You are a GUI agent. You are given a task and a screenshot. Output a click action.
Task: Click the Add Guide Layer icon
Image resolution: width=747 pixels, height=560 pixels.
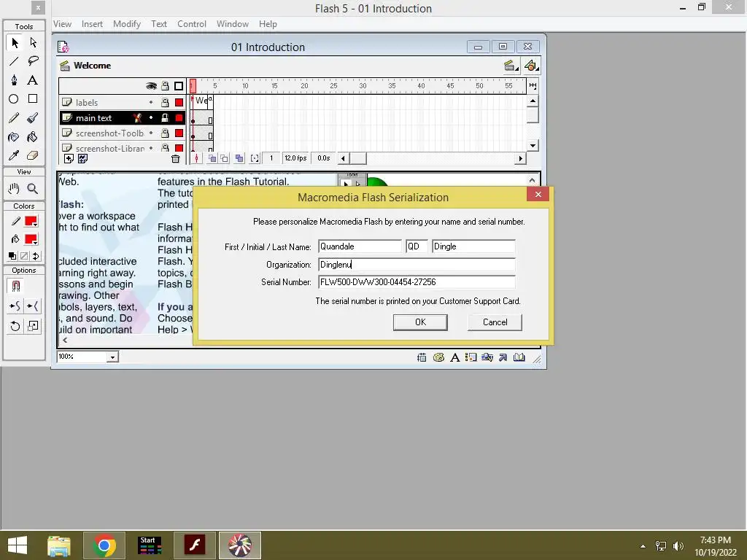pos(83,158)
